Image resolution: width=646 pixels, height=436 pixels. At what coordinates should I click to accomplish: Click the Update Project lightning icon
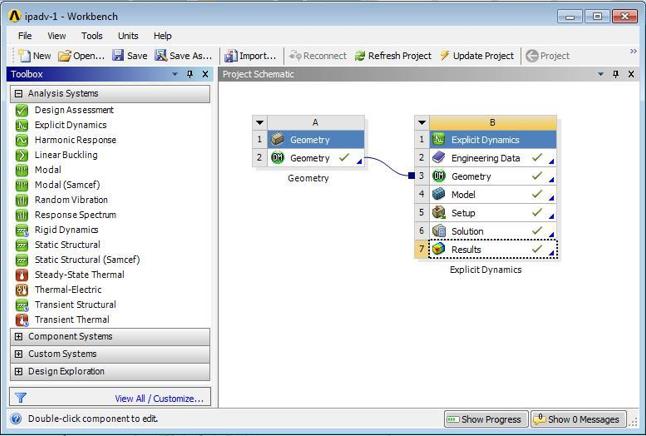point(445,56)
